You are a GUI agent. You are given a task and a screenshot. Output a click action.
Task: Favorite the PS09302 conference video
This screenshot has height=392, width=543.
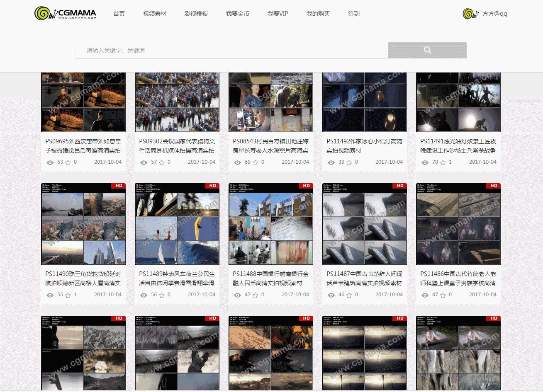[161, 162]
